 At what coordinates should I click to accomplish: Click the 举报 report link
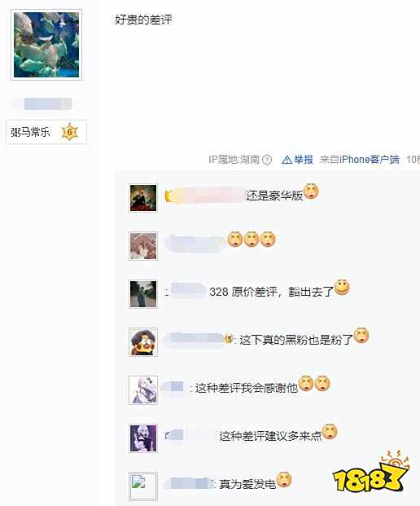(304, 160)
